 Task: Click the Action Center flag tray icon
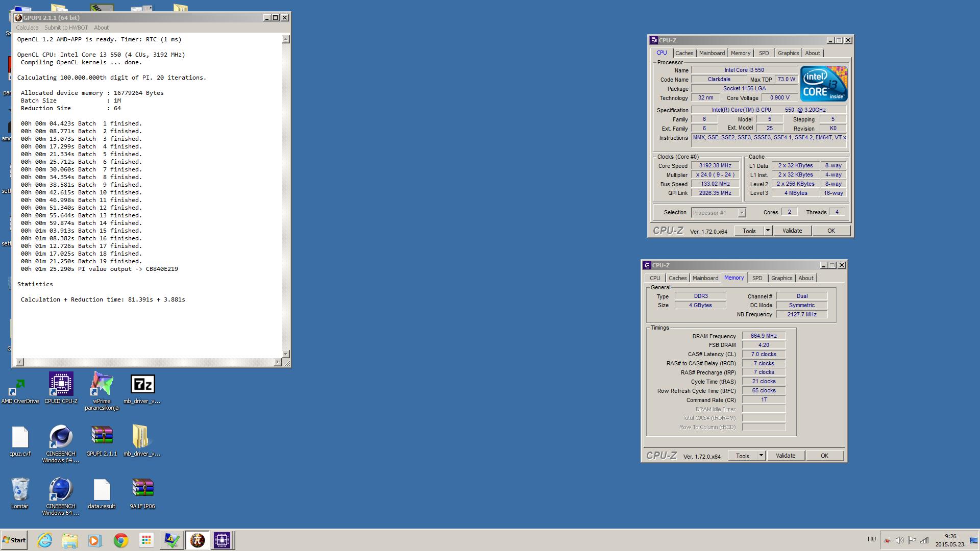click(912, 540)
